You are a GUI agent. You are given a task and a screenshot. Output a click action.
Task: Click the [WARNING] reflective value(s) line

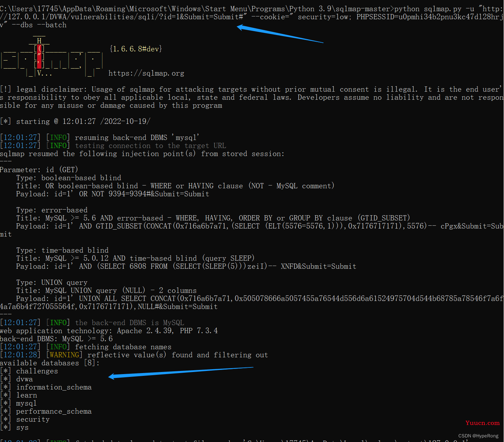134,355
